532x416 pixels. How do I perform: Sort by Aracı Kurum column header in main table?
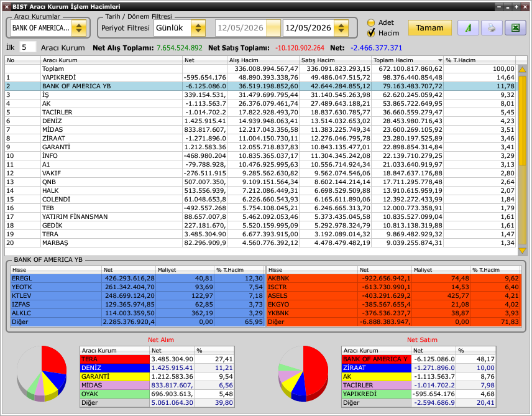tap(111, 60)
